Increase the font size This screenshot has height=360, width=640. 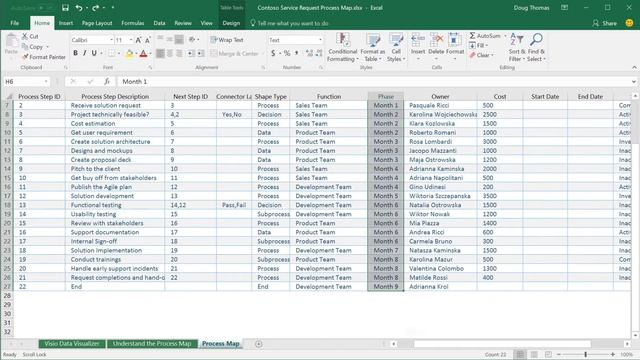138,40
